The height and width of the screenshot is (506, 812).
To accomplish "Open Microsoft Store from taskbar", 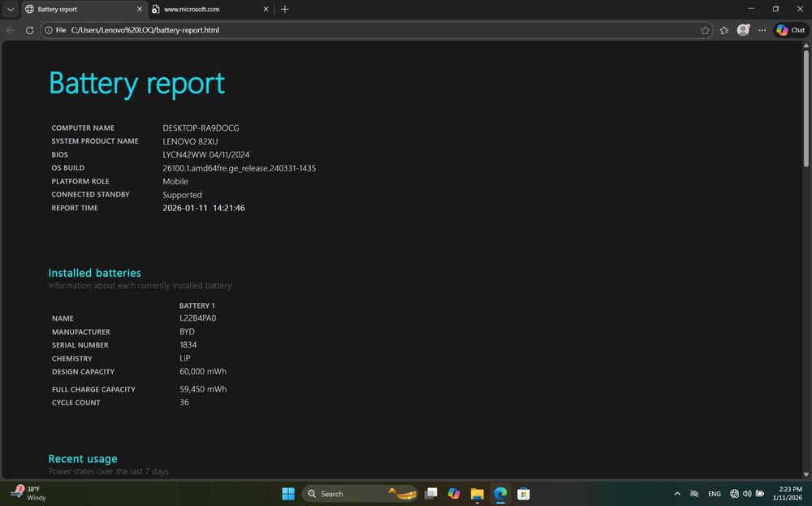I will pos(524,494).
